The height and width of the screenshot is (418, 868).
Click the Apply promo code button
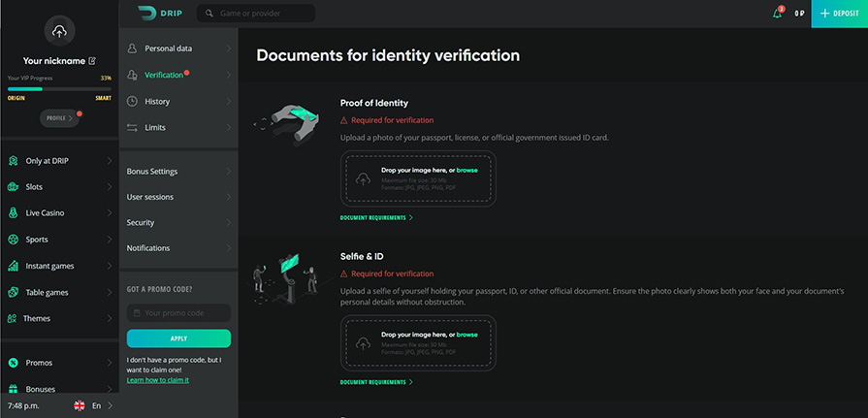pos(178,338)
